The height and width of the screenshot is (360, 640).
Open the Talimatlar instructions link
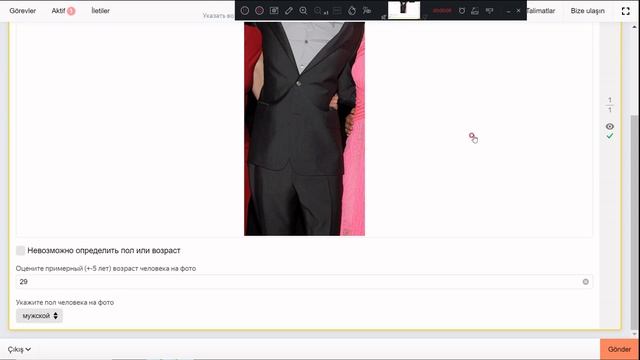coord(541,11)
